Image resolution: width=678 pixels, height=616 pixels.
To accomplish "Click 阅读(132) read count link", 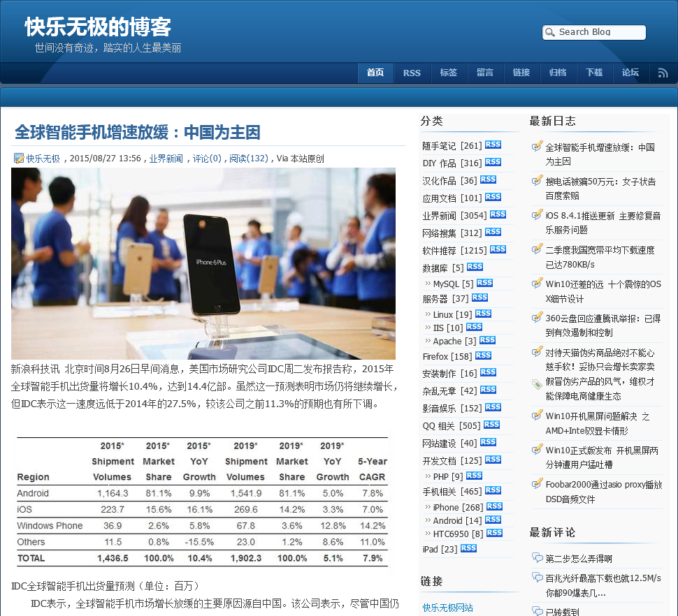I will (249, 159).
